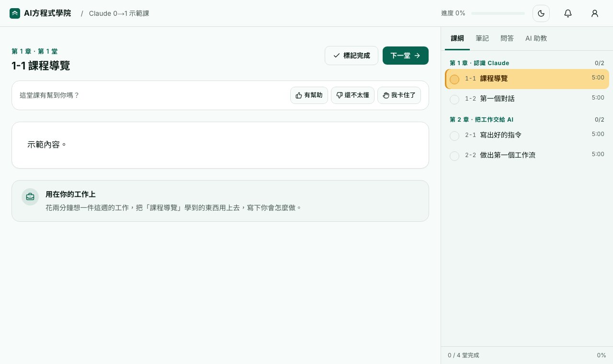613x364 pixels.
Task: Toggle completion circle for 2-2 做出第一個工作流
Action: coord(454,156)
